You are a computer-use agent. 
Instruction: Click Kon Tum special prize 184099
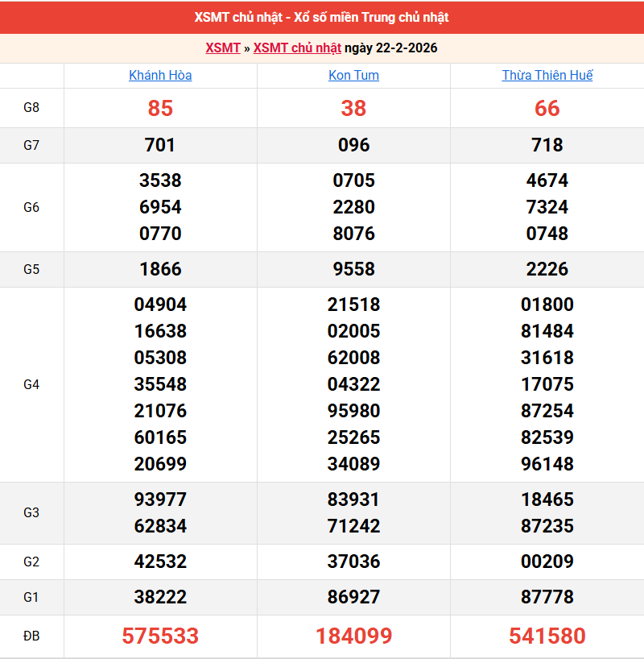(353, 636)
